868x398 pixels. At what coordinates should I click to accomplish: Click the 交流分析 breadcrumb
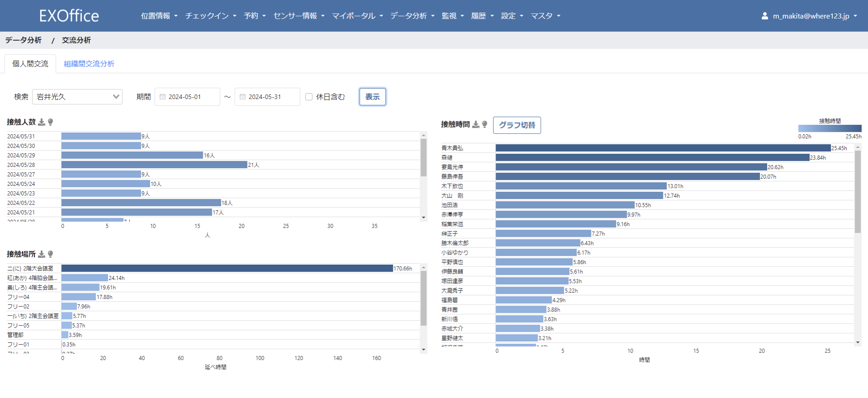pos(76,40)
